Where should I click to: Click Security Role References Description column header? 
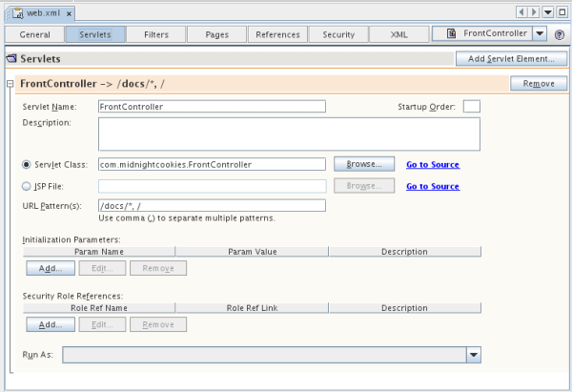(x=405, y=308)
